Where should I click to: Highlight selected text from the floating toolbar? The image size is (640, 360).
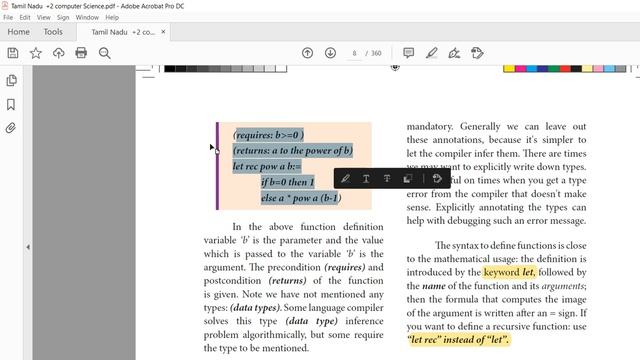point(345,178)
